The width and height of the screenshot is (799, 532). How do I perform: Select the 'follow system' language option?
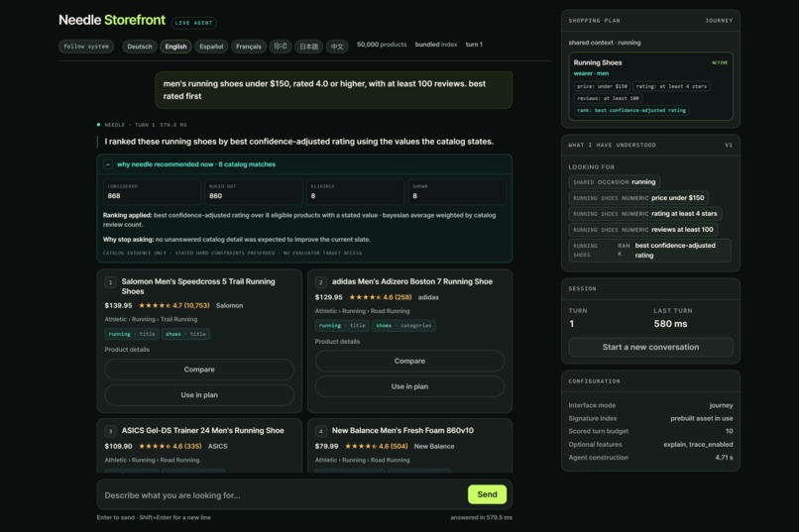click(86, 47)
